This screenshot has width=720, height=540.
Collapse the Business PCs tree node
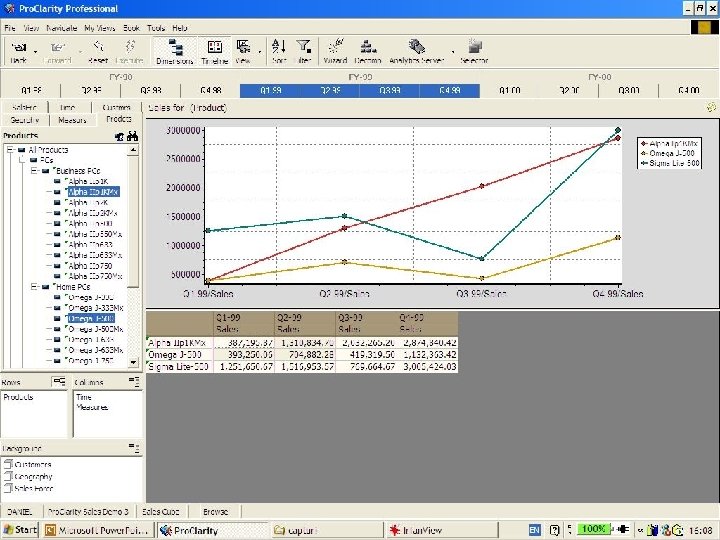tap(34, 171)
